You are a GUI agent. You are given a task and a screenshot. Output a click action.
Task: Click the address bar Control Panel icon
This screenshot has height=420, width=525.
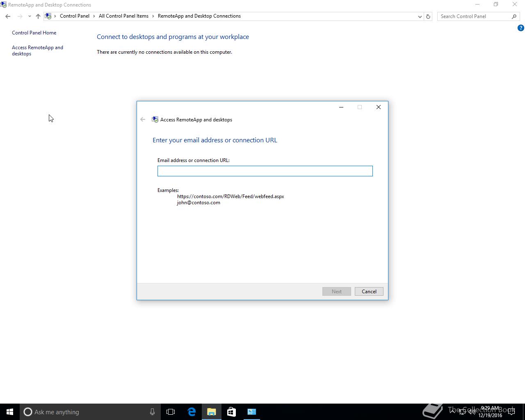[48, 16]
